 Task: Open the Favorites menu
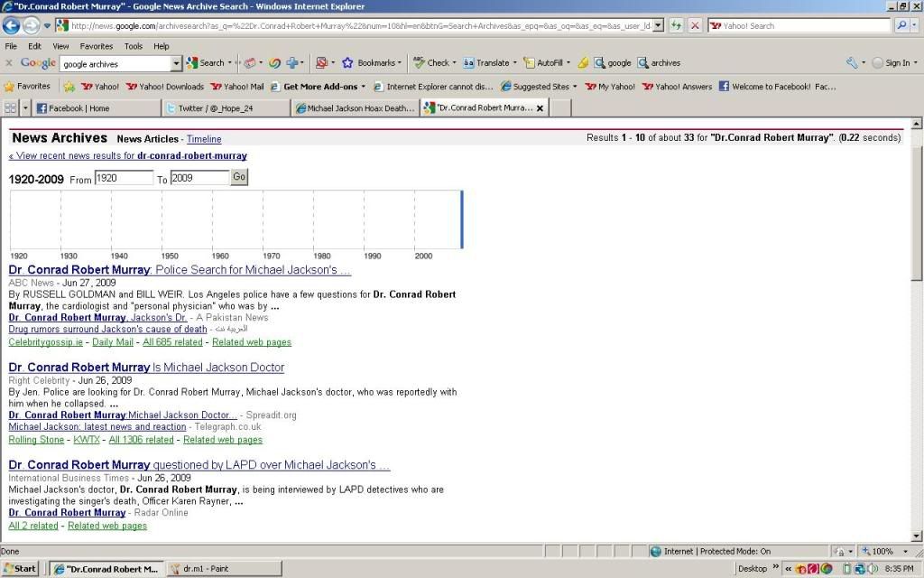pyautogui.click(x=96, y=46)
